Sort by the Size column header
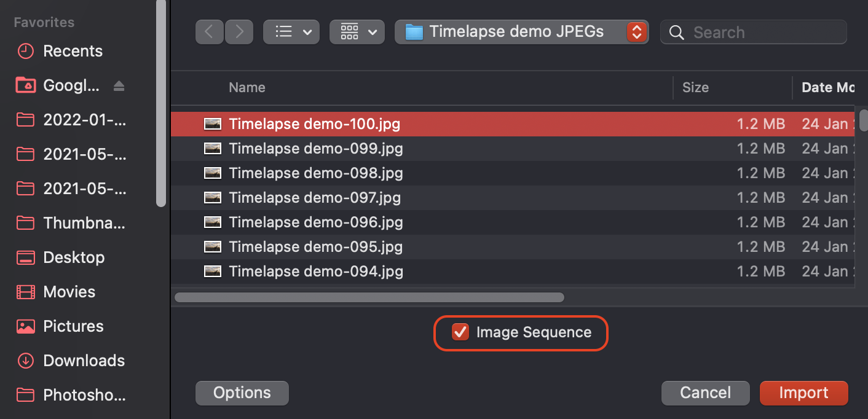The height and width of the screenshot is (419, 868). [695, 88]
